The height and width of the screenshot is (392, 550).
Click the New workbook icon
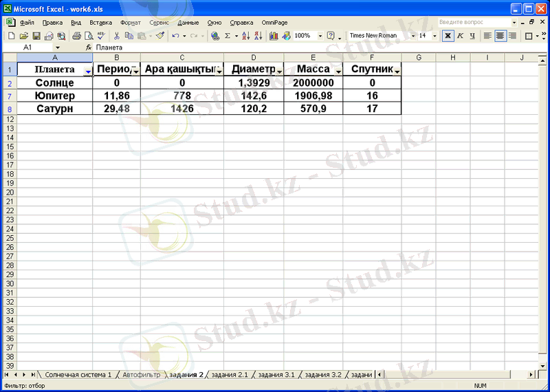(x=11, y=36)
